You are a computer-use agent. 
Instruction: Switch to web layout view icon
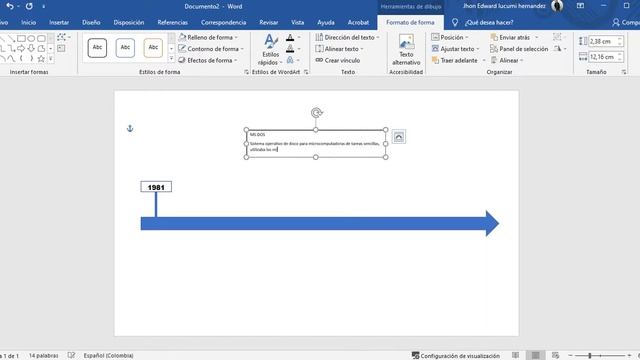pyautogui.click(x=555, y=356)
